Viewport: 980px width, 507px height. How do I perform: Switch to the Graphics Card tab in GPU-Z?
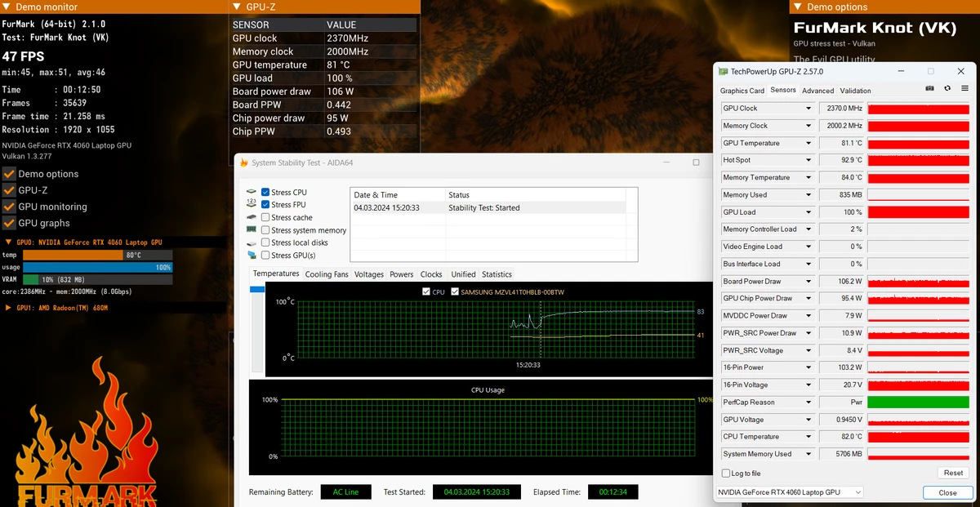click(x=742, y=91)
